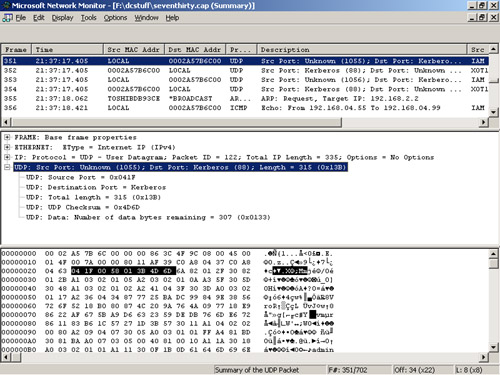The image size is (500, 375).
Task: Expand the IP: Protocol = UDP node
Action: 7,157
